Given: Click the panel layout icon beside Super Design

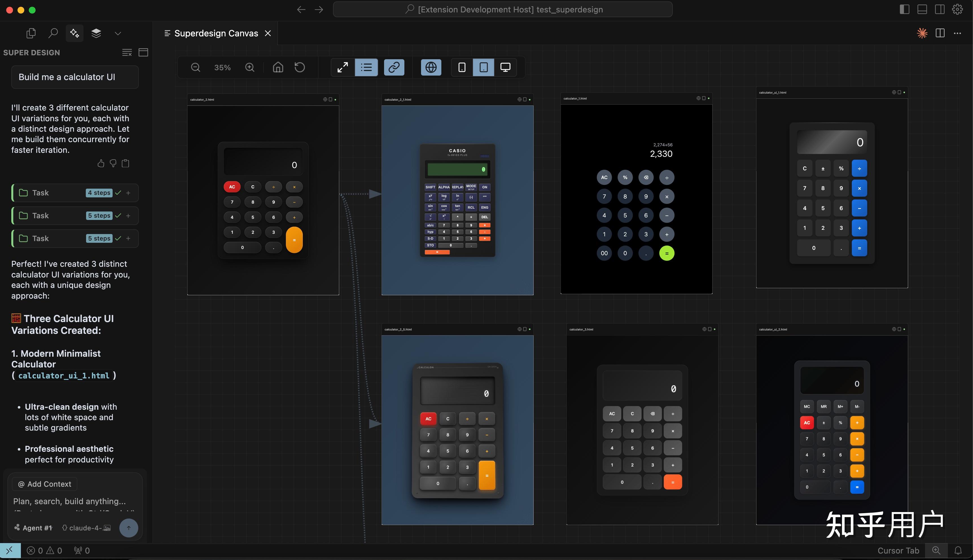Looking at the screenshot, I should [x=143, y=52].
